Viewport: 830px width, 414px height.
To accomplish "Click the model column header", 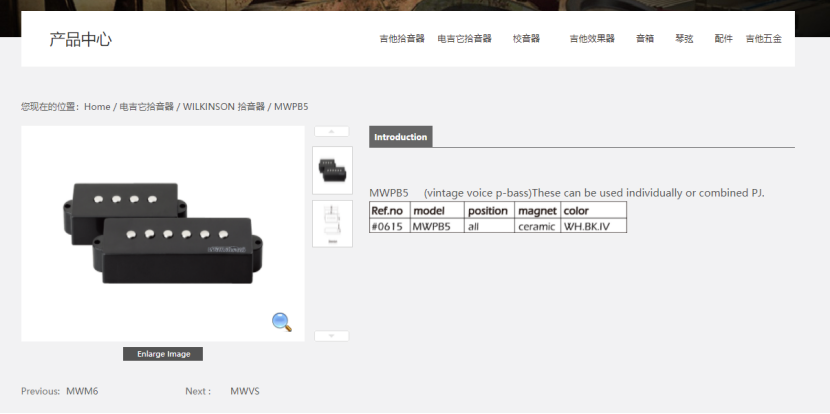I will tap(437, 211).
